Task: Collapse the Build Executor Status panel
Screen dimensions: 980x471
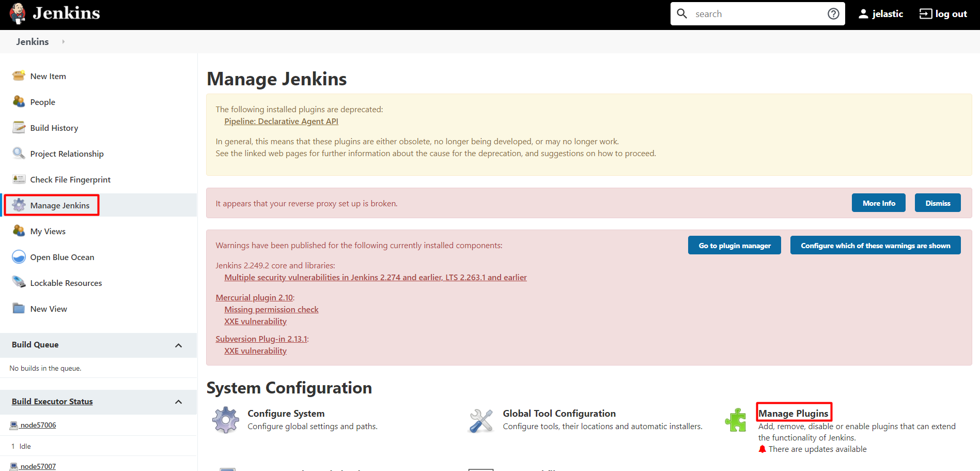Action: [x=178, y=402]
